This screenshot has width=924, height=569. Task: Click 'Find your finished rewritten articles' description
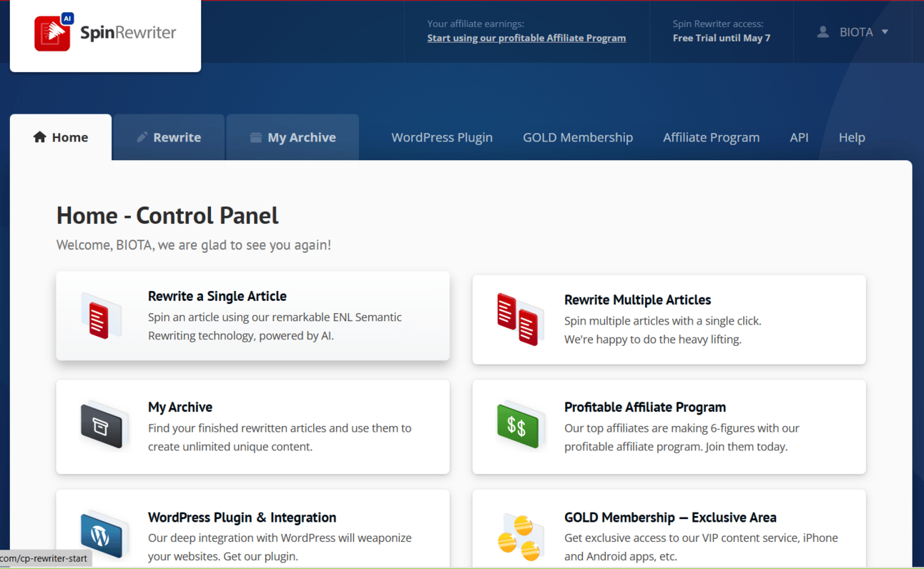280,437
